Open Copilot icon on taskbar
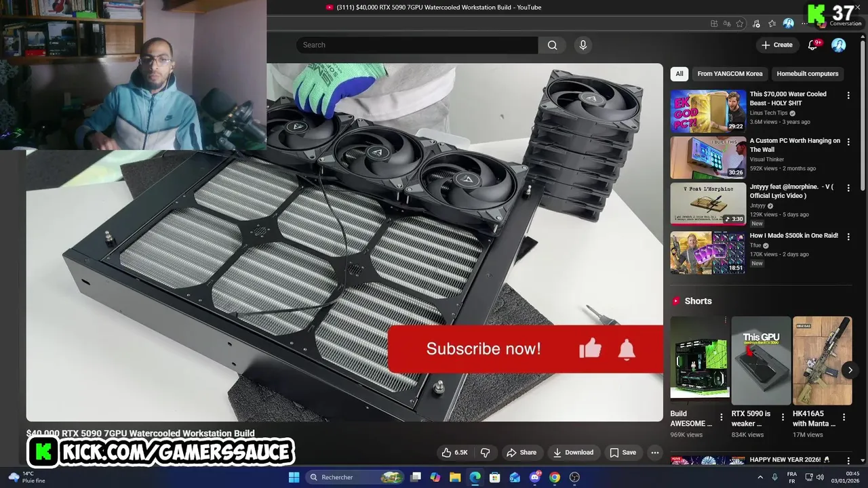This screenshot has height=488, width=868. [x=435, y=477]
